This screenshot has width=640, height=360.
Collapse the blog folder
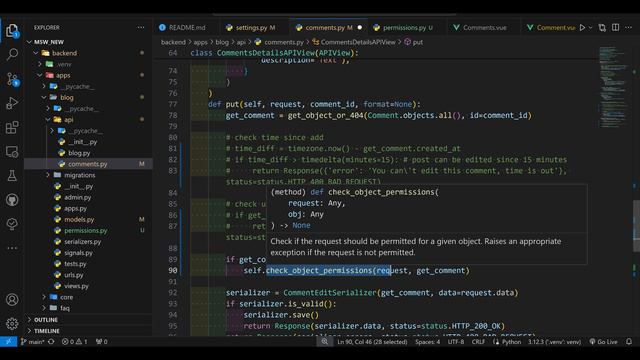pos(44,98)
